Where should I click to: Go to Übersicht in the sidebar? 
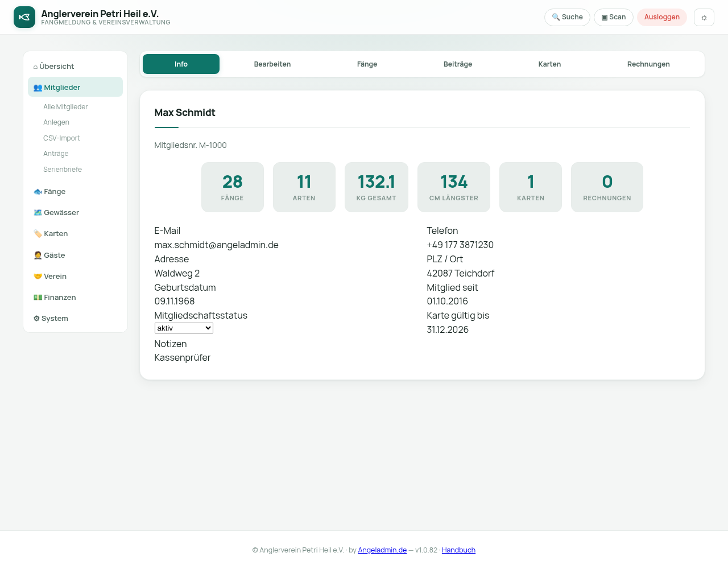click(75, 66)
